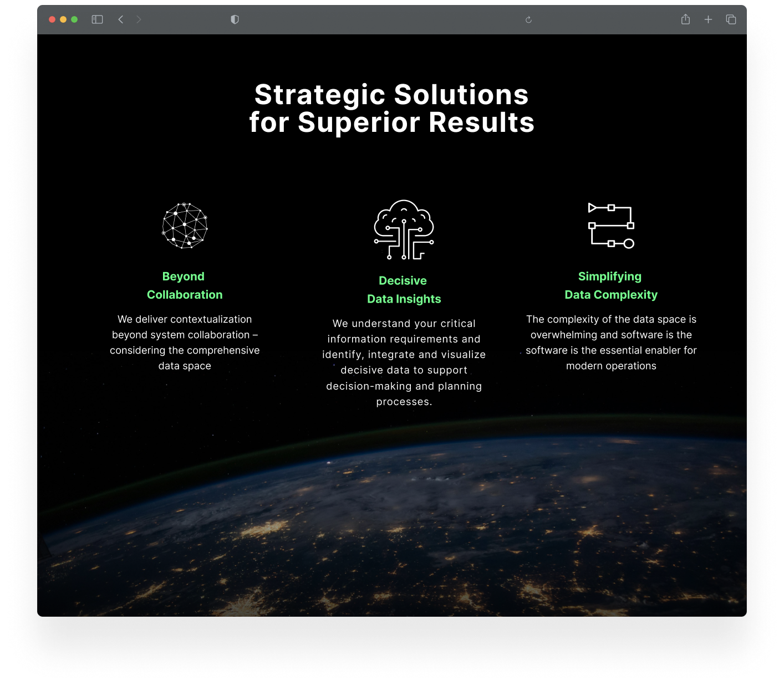Click the brain circuit icon
The image size is (784, 686).
pyautogui.click(x=404, y=229)
